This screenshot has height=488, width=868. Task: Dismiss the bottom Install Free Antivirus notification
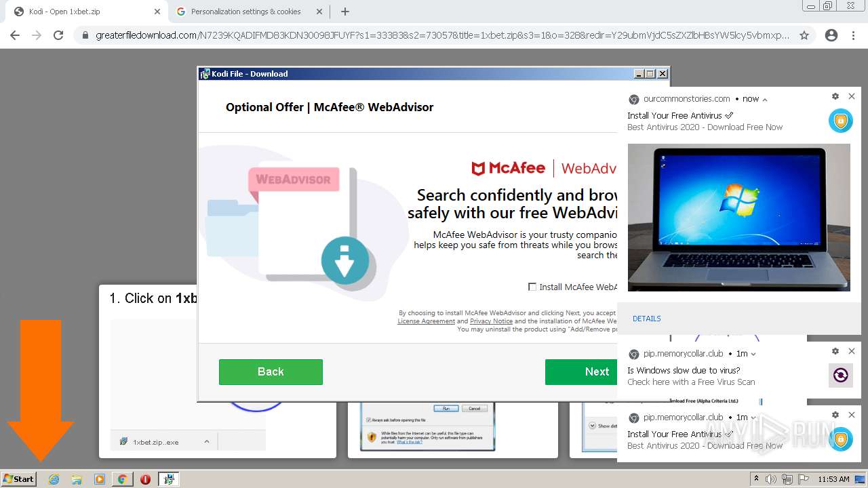click(x=852, y=415)
